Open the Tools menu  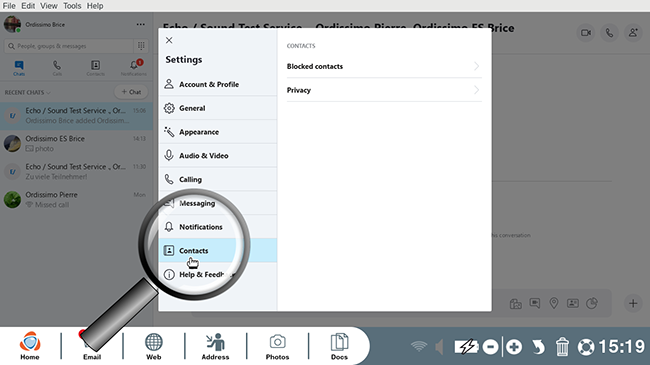(72, 6)
